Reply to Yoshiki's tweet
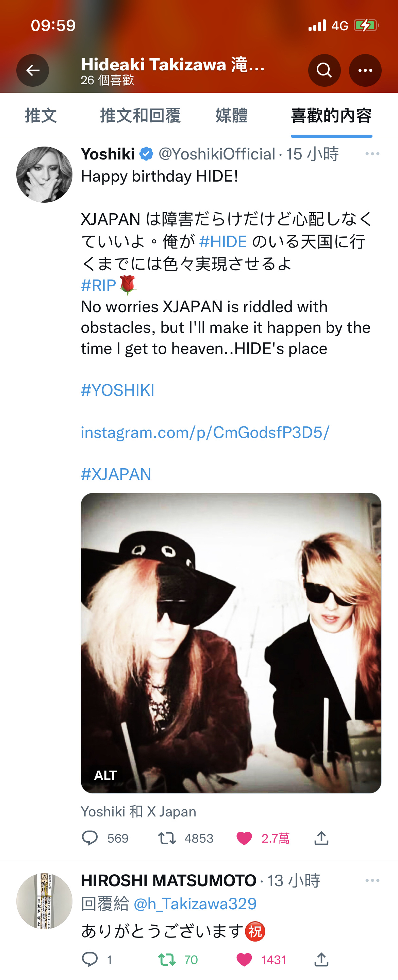The width and height of the screenshot is (398, 980). tap(90, 838)
